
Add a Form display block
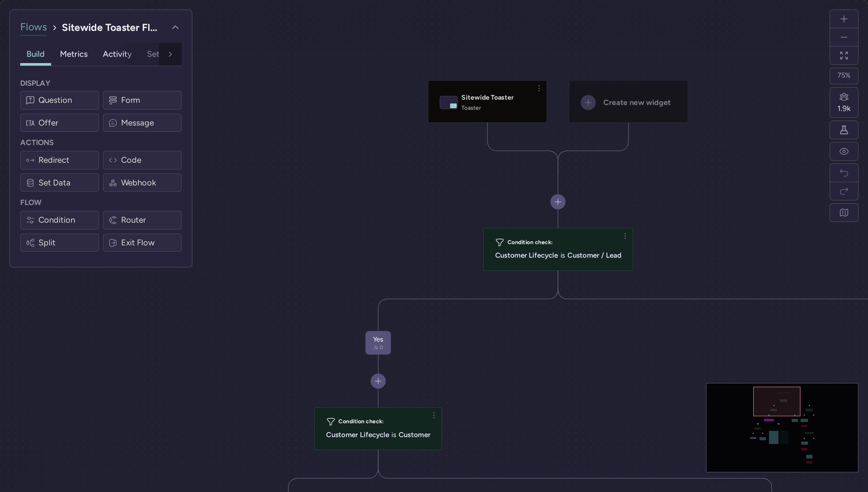pos(142,100)
